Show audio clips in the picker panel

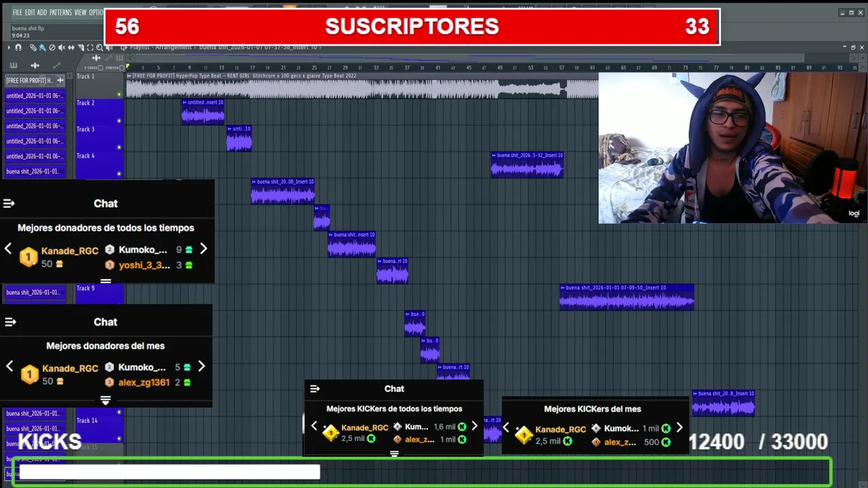[x=35, y=65]
